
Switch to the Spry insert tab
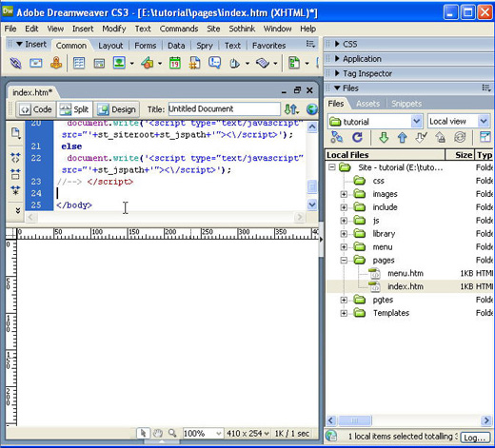point(205,46)
